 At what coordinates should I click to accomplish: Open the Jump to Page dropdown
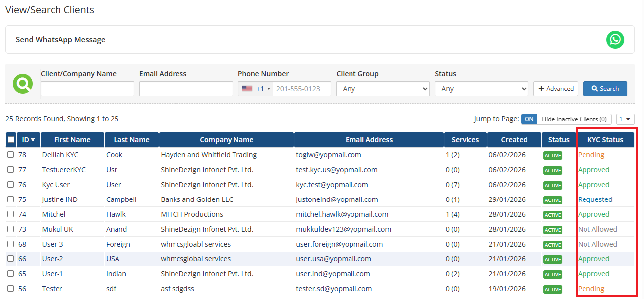pyautogui.click(x=625, y=119)
